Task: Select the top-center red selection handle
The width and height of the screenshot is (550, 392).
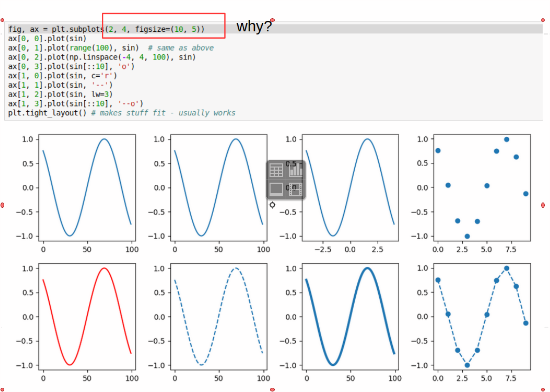Action: (x=273, y=20)
